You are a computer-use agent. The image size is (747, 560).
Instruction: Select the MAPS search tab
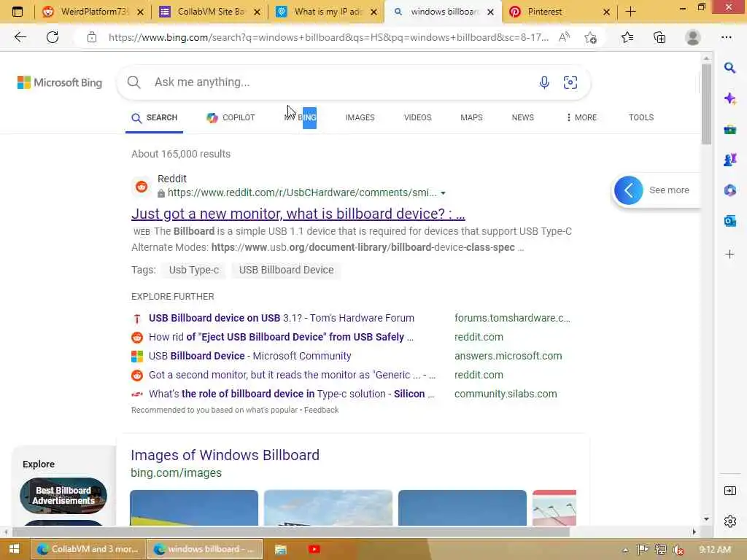tap(471, 117)
